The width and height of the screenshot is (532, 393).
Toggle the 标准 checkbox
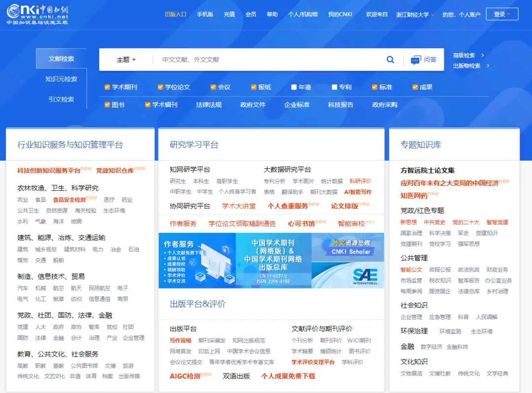374,87
